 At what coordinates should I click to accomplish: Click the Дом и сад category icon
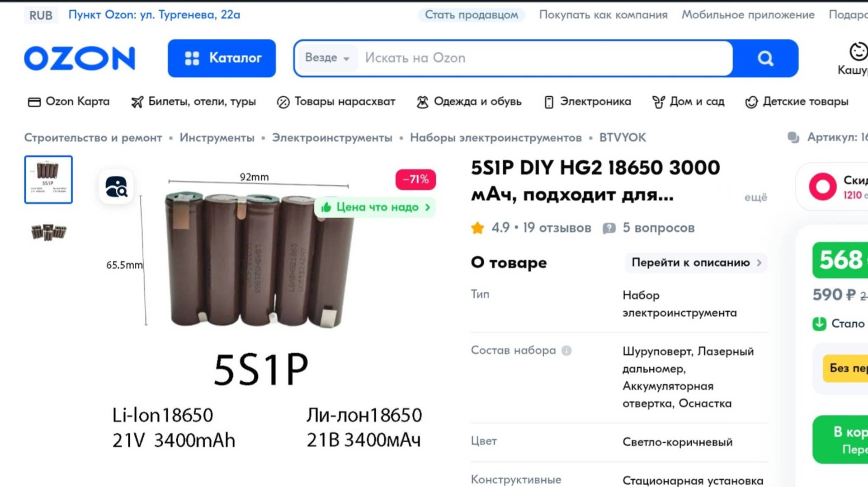pyautogui.click(x=660, y=101)
